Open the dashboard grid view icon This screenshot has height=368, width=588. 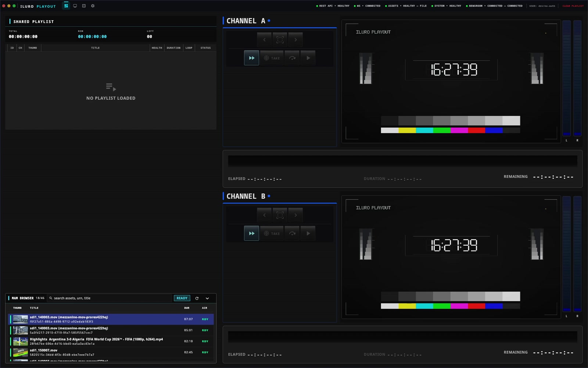[x=66, y=6]
